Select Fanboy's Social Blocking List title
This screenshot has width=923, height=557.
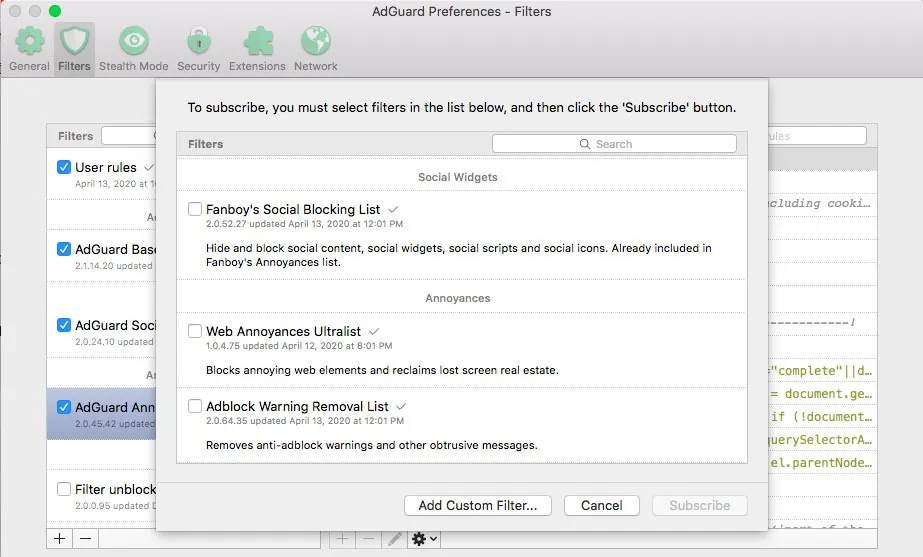tap(293, 209)
